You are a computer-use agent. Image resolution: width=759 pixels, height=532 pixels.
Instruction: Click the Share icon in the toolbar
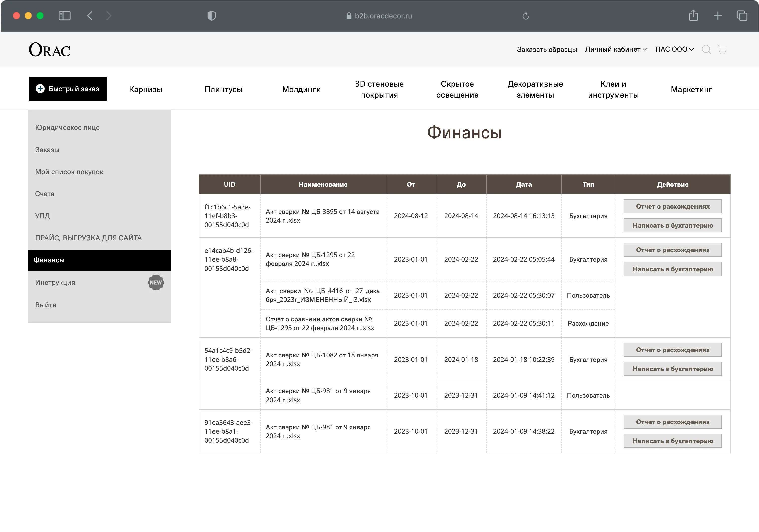tap(693, 16)
